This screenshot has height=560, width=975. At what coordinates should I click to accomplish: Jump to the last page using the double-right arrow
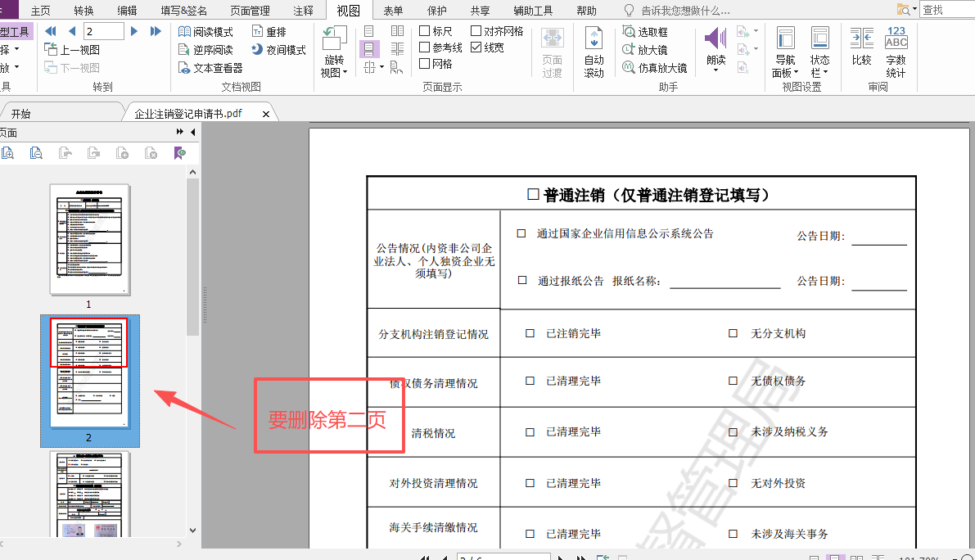pos(156,31)
